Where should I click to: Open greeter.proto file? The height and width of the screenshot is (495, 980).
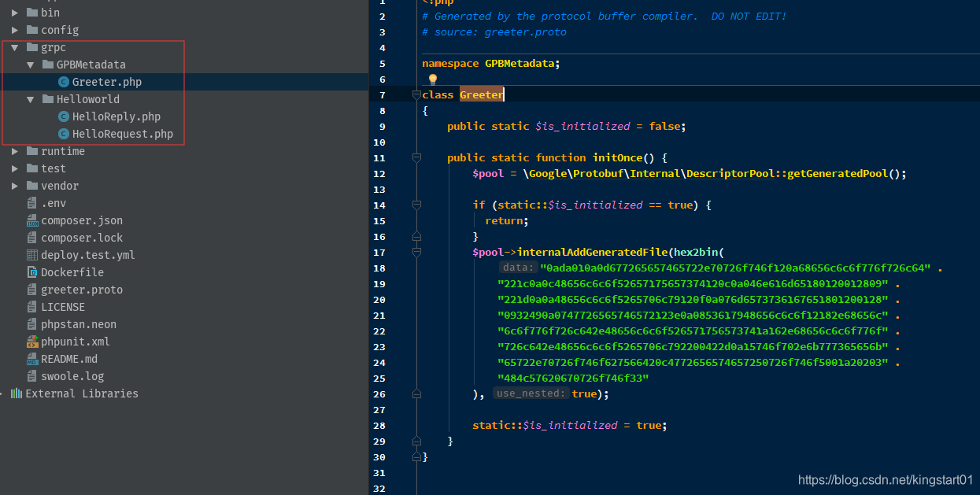pyautogui.click(x=82, y=290)
